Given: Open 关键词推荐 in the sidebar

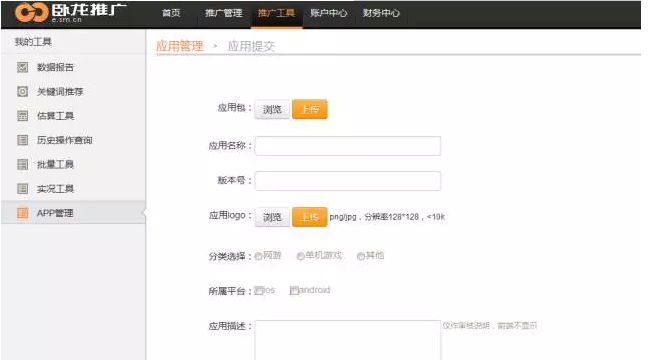Looking at the screenshot, I should pyautogui.click(x=60, y=91).
